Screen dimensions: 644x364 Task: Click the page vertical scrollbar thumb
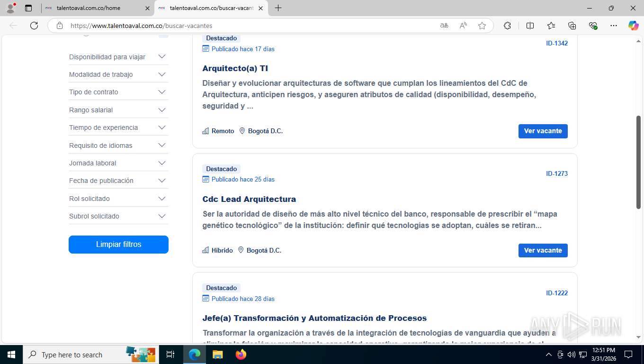tap(638, 162)
